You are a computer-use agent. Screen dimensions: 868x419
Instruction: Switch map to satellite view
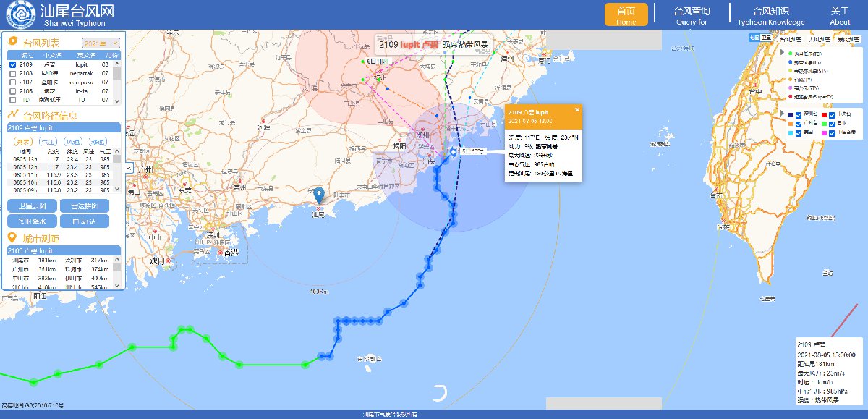tap(765, 38)
